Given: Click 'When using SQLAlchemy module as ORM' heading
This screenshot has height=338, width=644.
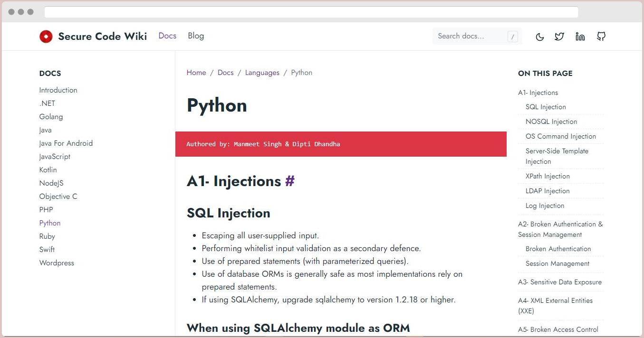Looking at the screenshot, I should pos(298,328).
